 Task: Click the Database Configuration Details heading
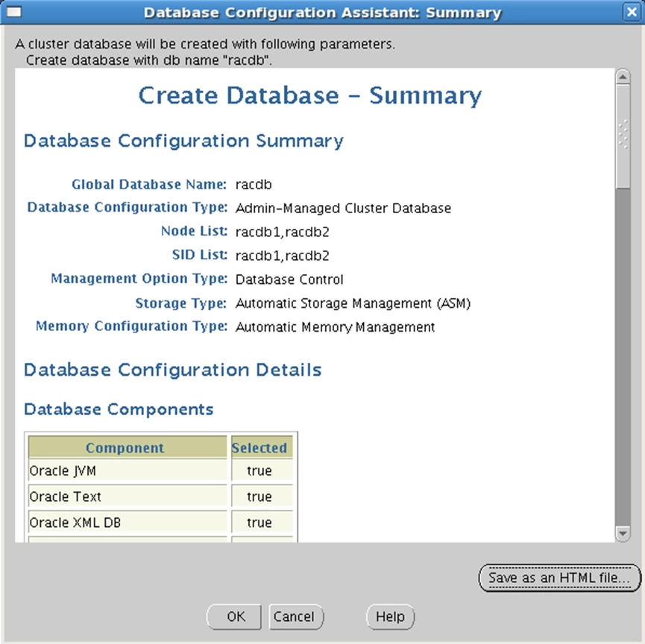tap(173, 370)
